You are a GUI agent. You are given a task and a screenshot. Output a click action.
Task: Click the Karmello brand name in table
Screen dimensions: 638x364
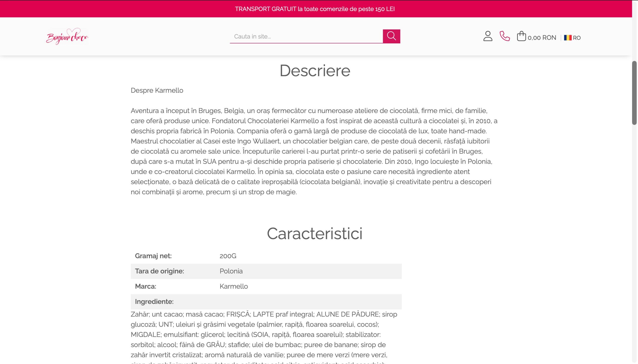(234, 286)
